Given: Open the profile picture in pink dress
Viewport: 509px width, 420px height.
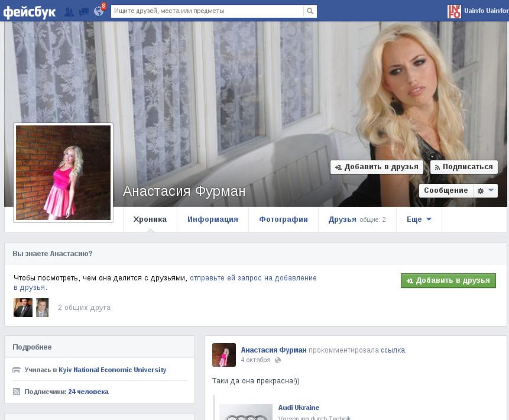Looking at the screenshot, I should [x=63, y=173].
